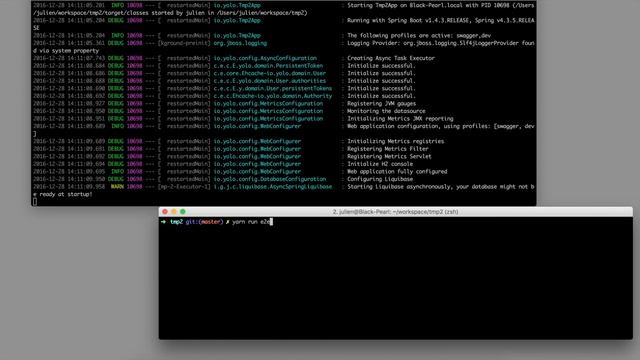This screenshot has height=360, width=640.
Task: Click the 'org.jboss.logging' logger name
Action: click(x=240, y=43)
